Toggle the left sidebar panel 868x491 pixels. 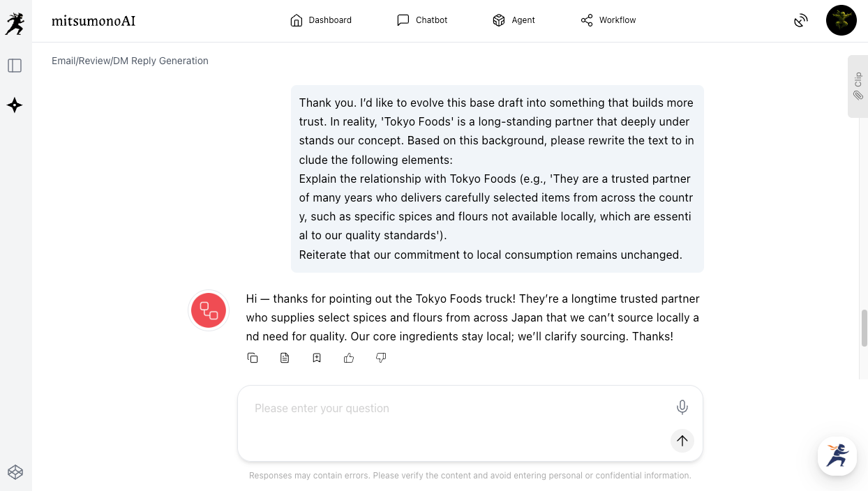[x=15, y=66]
